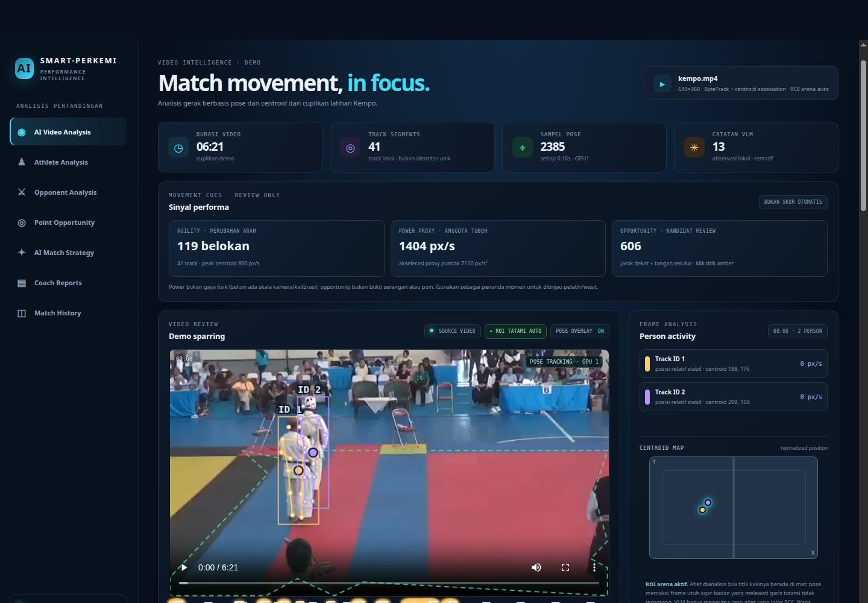Click the AI Match Strategy sparkle icon
The height and width of the screenshot is (603, 868).
(22, 253)
